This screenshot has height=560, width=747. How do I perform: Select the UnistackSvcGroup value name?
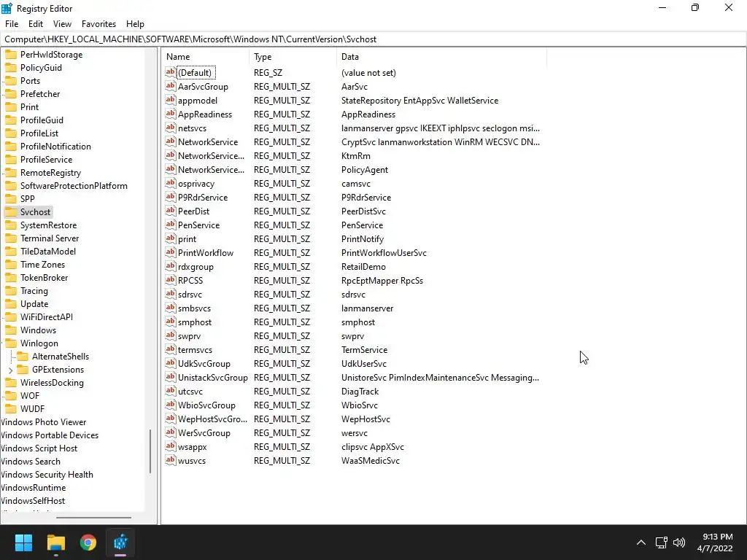[x=213, y=378]
